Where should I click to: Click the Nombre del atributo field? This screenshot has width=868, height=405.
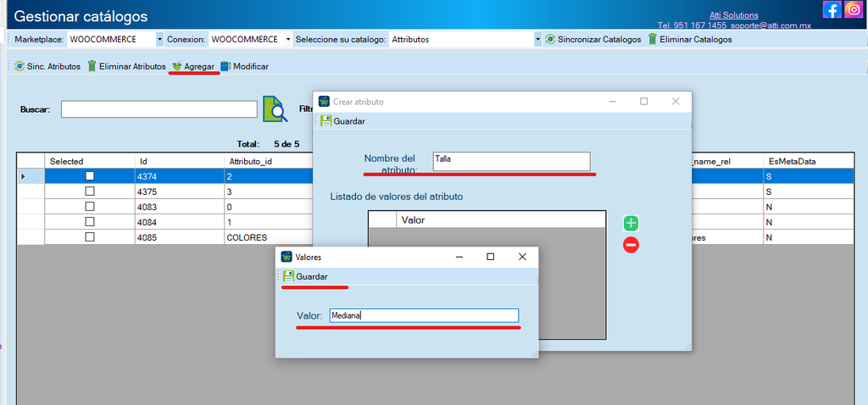click(x=511, y=161)
